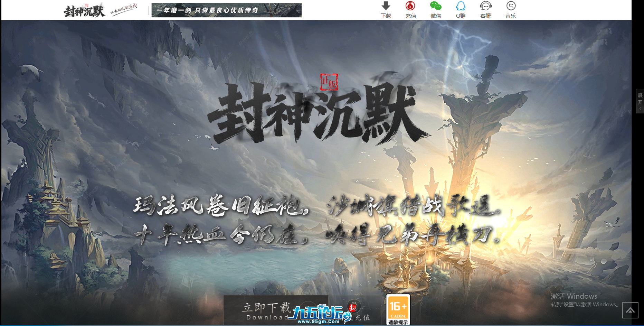Click the 玛法风卷旧征袍 calligraphy line
The height and width of the screenshot is (326, 644).
221,206
